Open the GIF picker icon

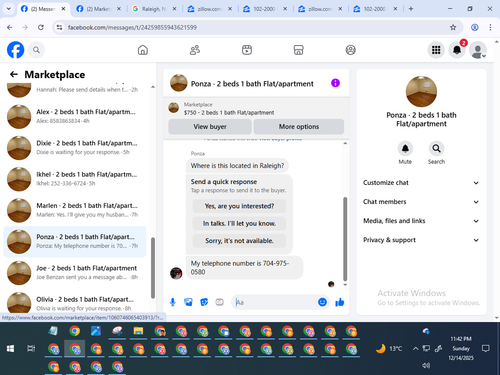coord(219,302)
